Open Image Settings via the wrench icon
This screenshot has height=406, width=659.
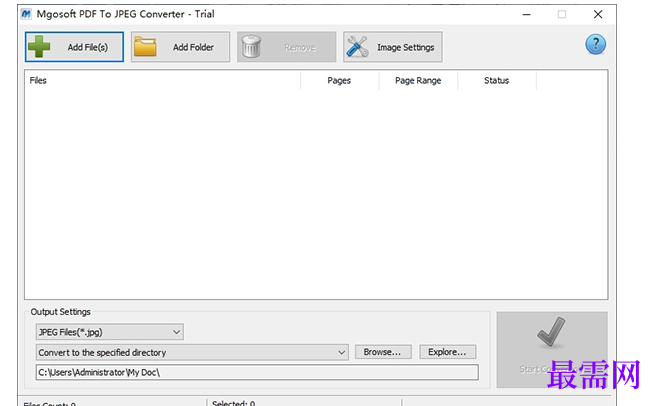point(357,47)
